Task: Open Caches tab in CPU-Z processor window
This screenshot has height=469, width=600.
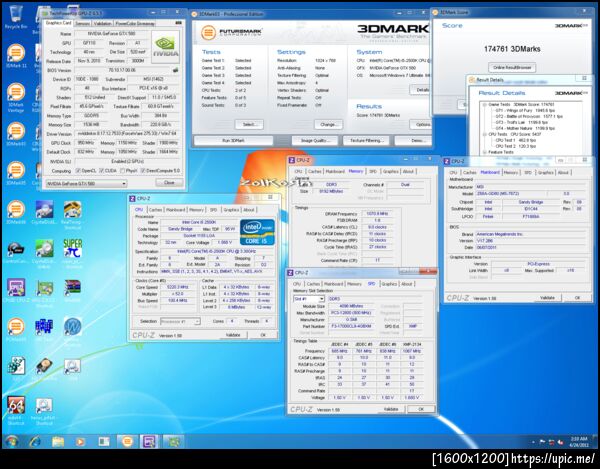Action: [155, 210]
